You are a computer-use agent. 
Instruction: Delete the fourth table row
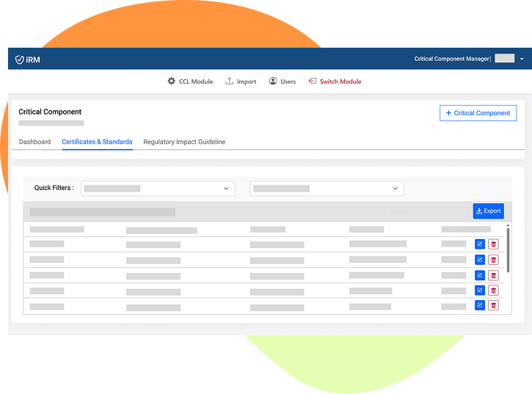tap(493, 290)
